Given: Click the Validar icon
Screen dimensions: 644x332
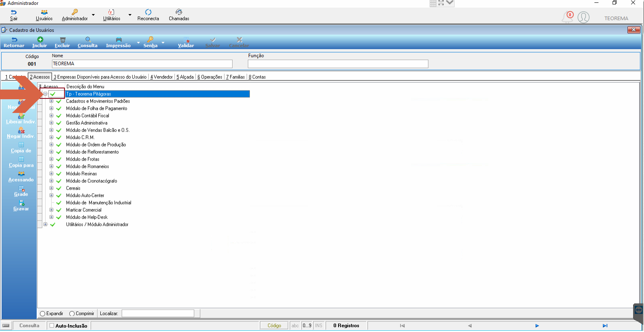Looking at the screenshot, I should click(186, 40).
